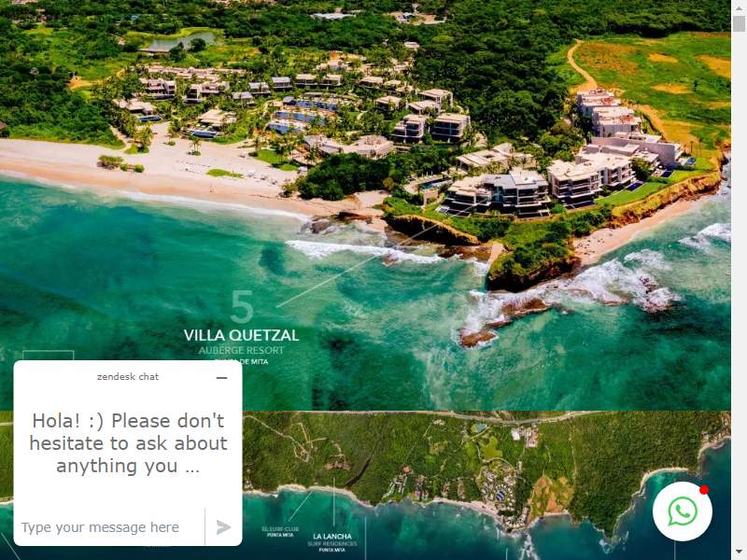The image size is (747, 560).
Task: Click the satellite coastline map image
Action: click(x=486, y=485)
